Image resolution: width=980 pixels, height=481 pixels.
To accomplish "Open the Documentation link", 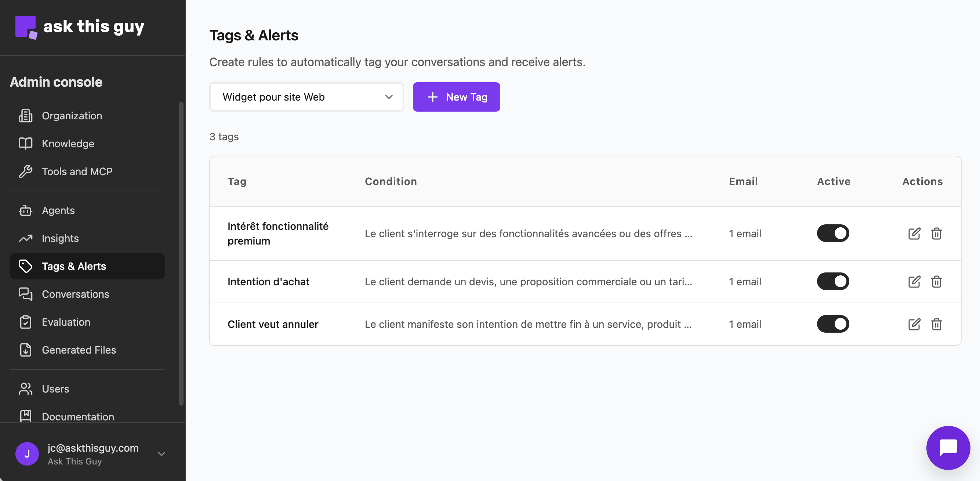I will [x=77, y=417].
